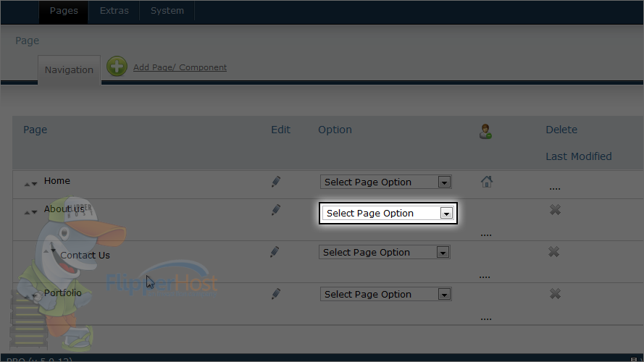Viewport: 644px width, 362px height.
Task: Click the dots in the Home row
Action: (555, 189)
